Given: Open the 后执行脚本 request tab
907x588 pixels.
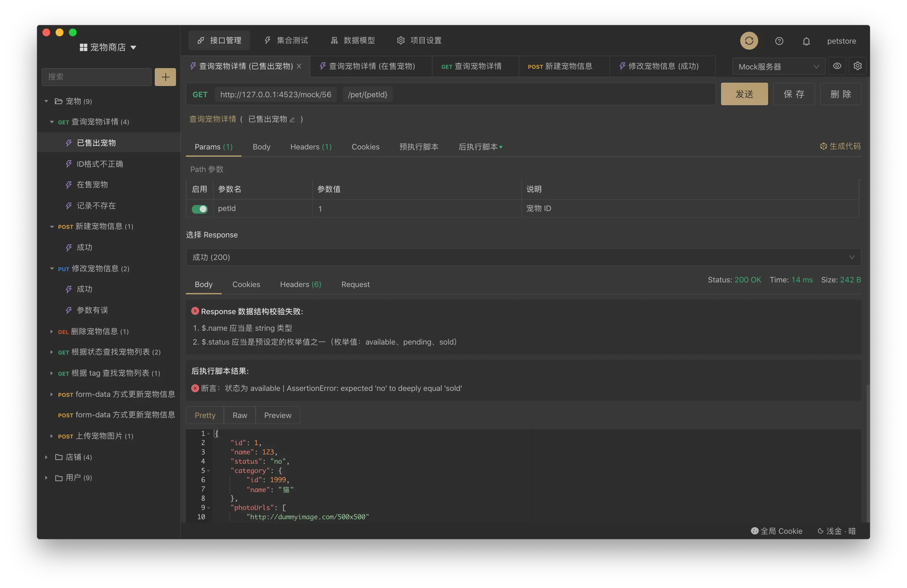Looking at the screenshot, I should [x=479, y=147].
